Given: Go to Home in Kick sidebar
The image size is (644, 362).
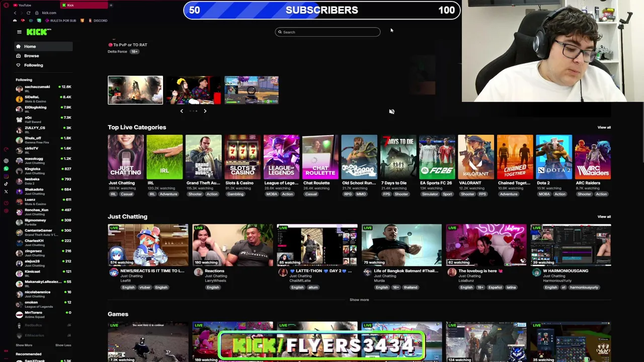Looking at the screenshot, I should pos(43,46).
